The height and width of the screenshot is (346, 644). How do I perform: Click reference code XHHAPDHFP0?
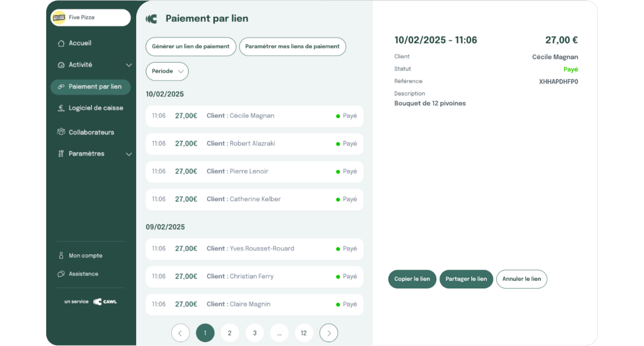559,82
